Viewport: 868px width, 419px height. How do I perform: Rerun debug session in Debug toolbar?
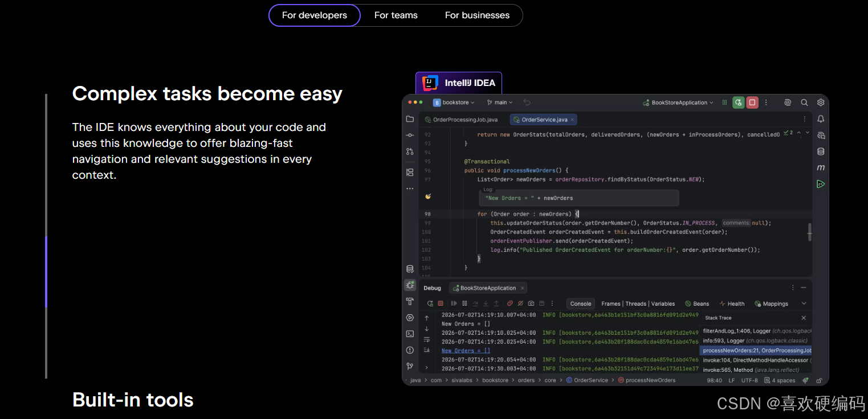[x=430, y=303]
